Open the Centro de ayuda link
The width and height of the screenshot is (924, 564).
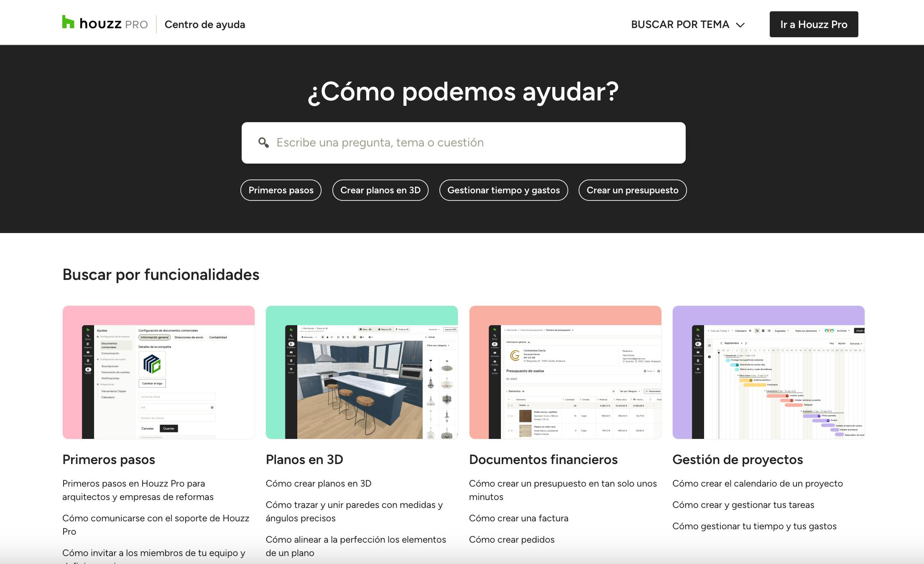coord(204,25)
